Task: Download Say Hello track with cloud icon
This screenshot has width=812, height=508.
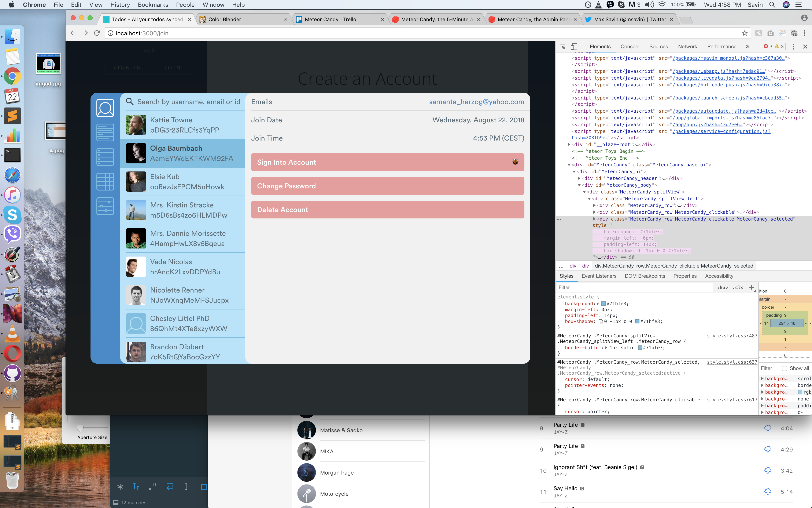Action: coord(767,491)
